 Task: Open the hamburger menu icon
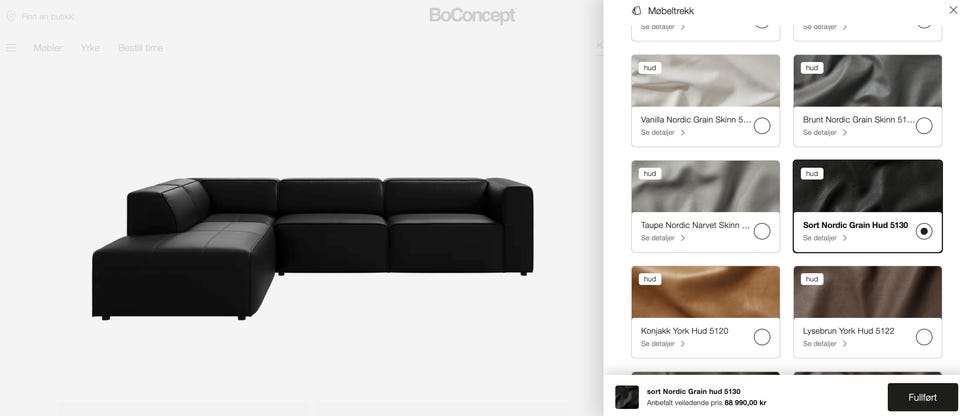[11, 48]
